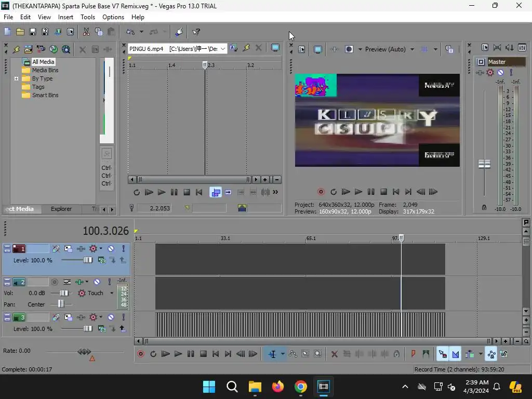
Task: Save the project with the floppy icon
Action: pos(33,32)
